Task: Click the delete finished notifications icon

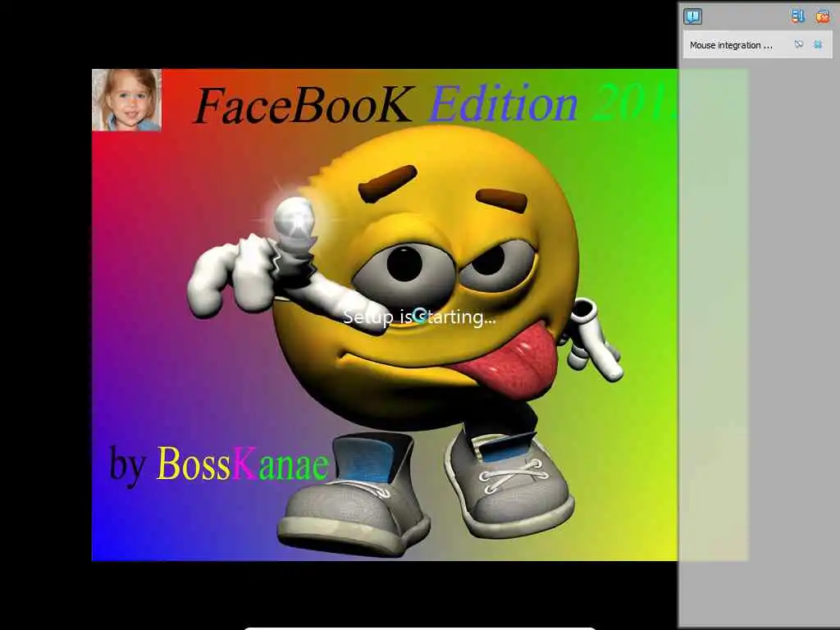Action: 822,16
